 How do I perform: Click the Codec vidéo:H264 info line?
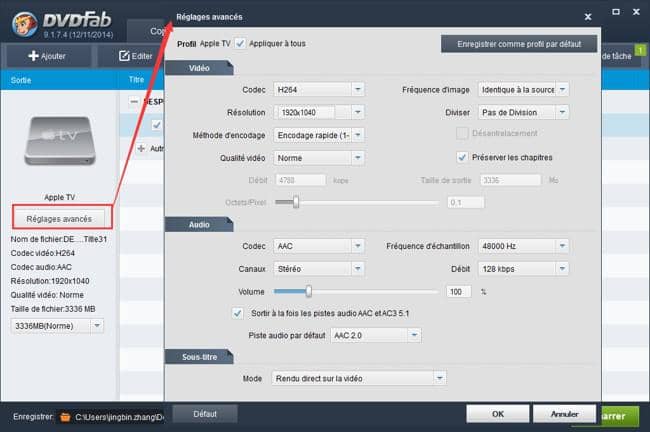pyautogui.click(x=43, y=253)
